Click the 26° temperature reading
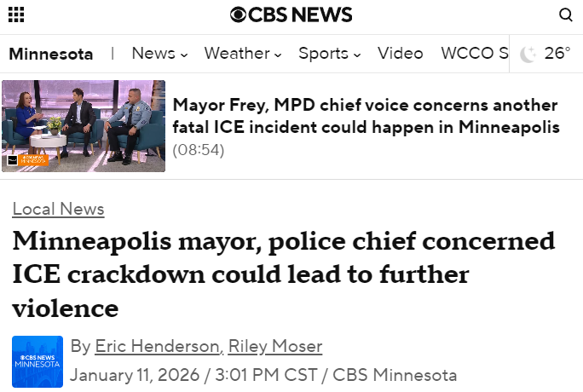The image size is (583, 392). tap(557, 54)
